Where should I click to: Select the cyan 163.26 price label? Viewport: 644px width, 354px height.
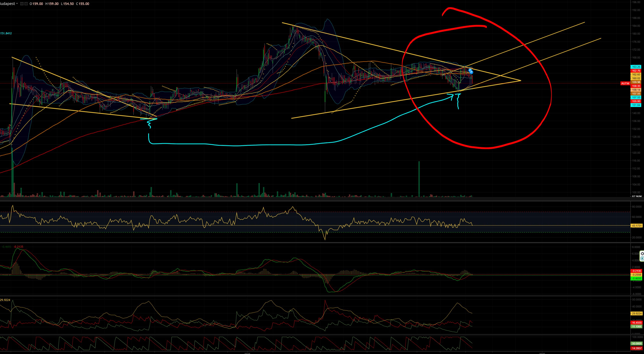(x=636, y=67)
